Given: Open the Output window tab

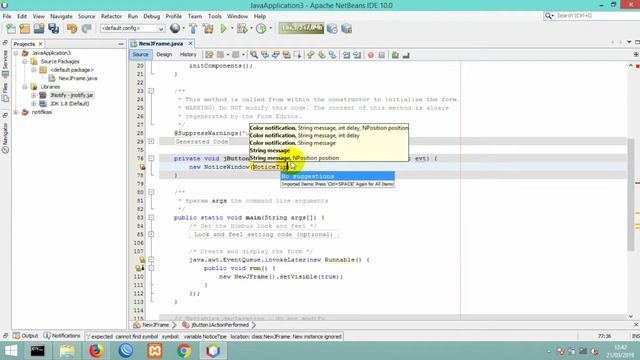Looking at the screenshot, I should point(25,336).
